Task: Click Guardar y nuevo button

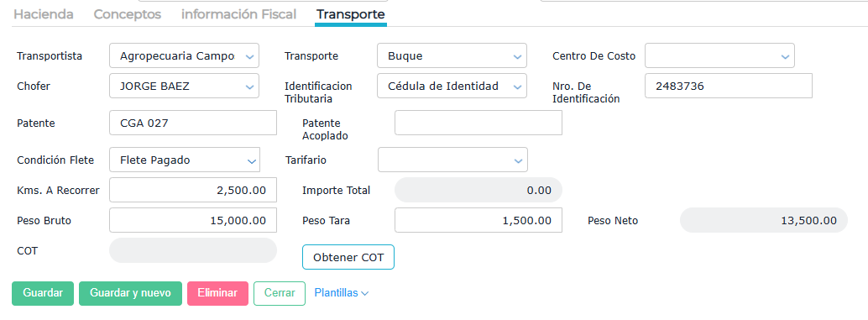Action: pyautogui.click(x=130, y=293)
